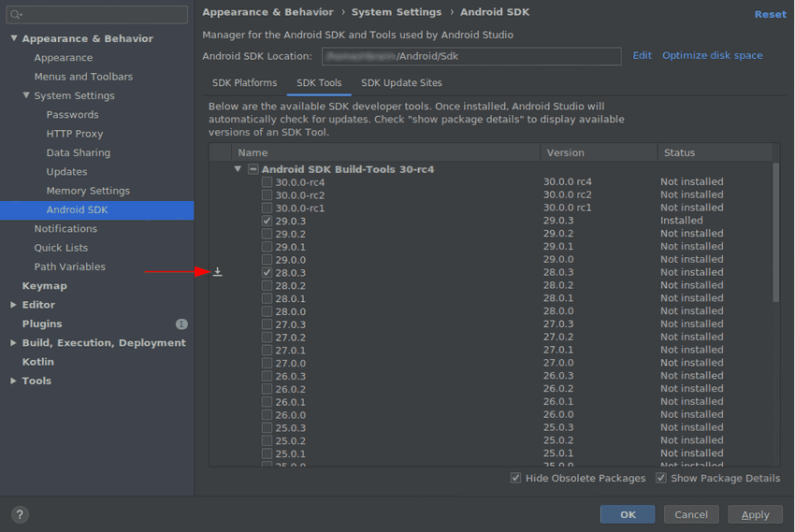
Task: Click version cell '30.0.0 rc1'
Action: [568, 208]
